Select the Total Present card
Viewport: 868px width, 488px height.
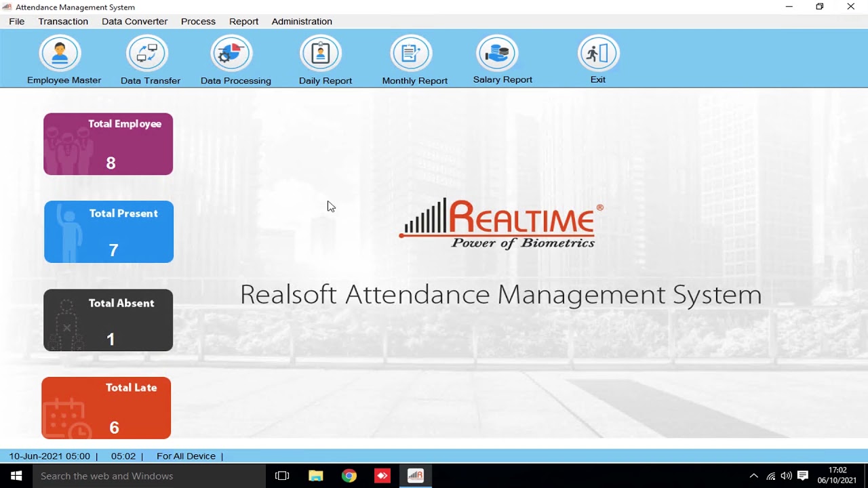click(x=108, y=232)
